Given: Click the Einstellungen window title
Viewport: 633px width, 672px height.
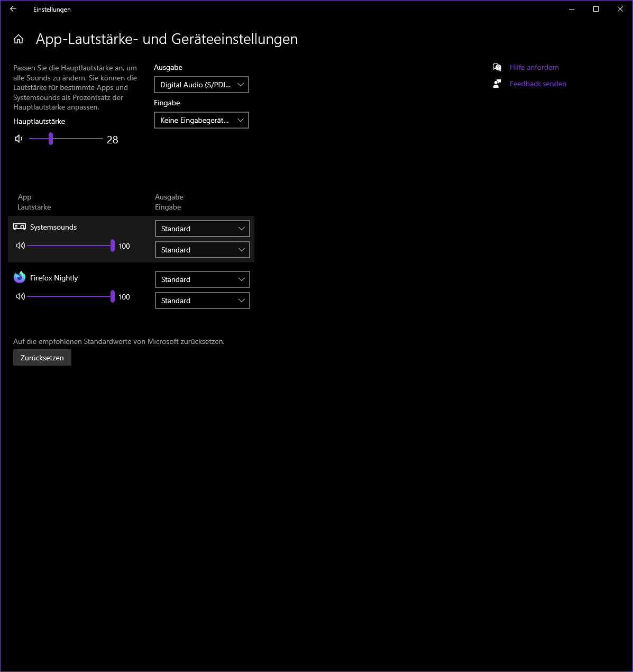Looking at the screenshot, I should coord(52,10).
